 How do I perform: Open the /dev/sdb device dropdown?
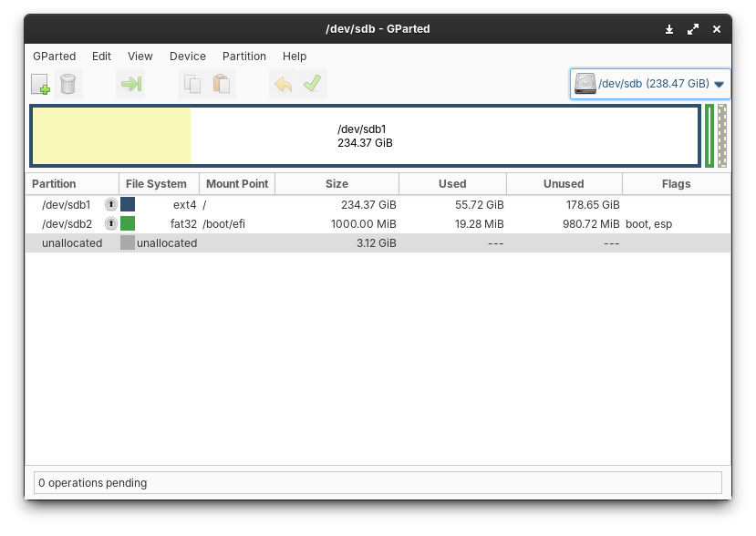click(x=720, y=83)
